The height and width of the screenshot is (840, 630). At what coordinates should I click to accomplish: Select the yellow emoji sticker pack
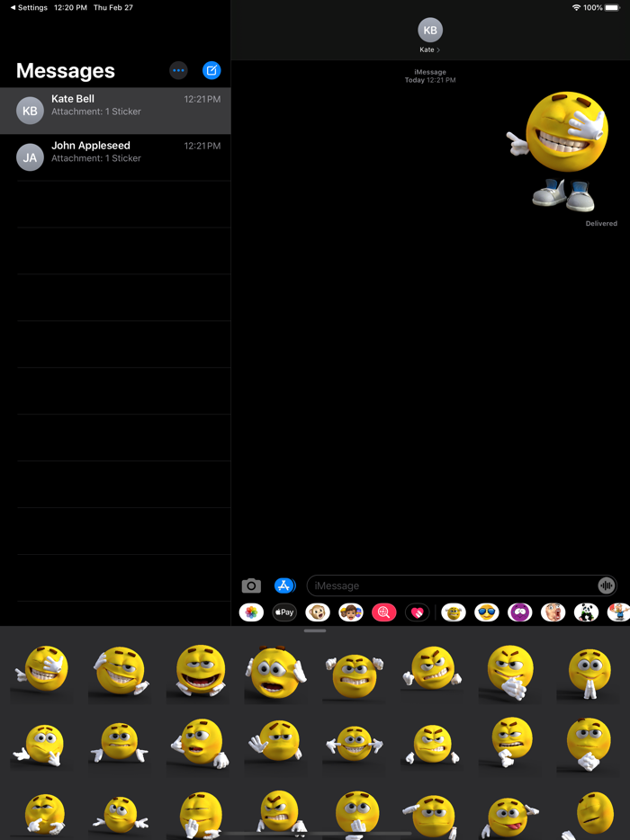[x=453, y=612]
